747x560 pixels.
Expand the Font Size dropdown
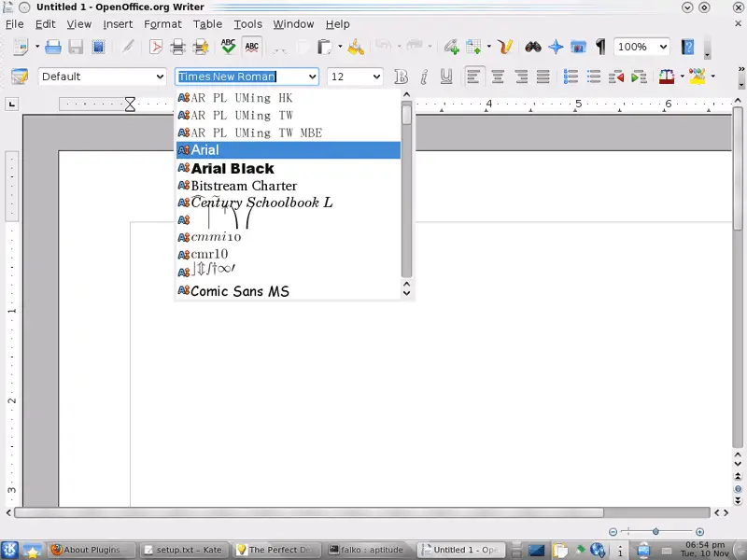click(x=376, y=77)
